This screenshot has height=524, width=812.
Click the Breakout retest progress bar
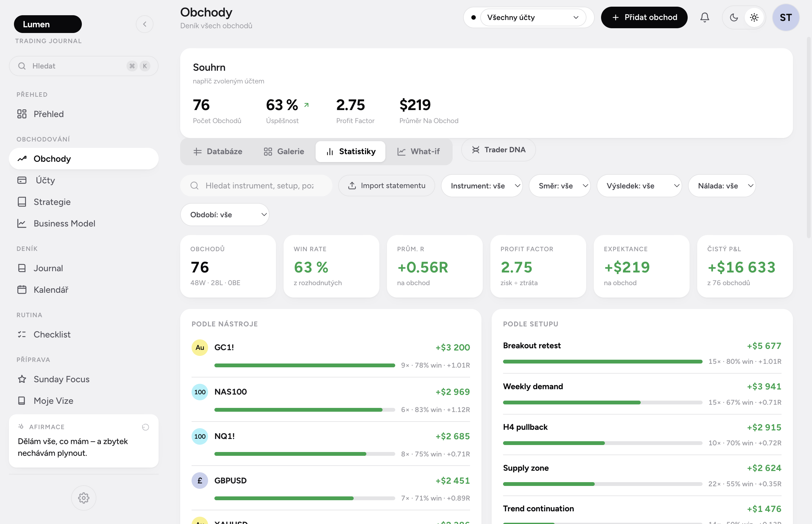[x=602, y=361]
